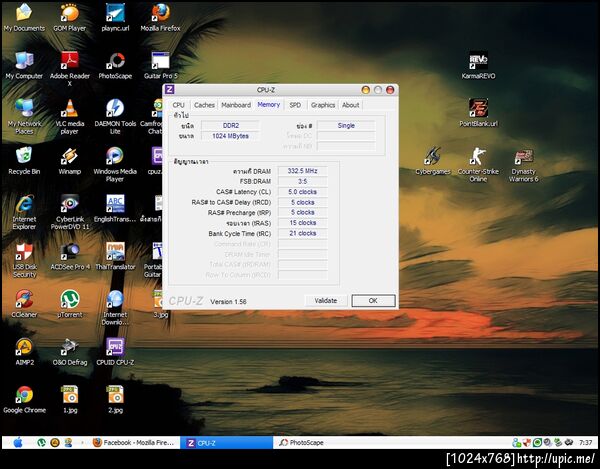Switch to the CPU tab in CPU-Z

[178, 105]
